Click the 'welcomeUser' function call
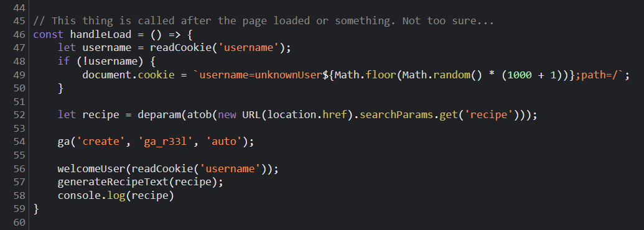This screenshot has width=644, height=230. coord(91,169)
